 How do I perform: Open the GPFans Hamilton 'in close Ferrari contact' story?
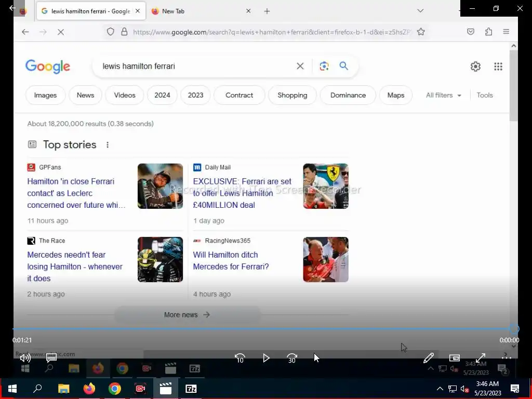click(x=76, y=193)
